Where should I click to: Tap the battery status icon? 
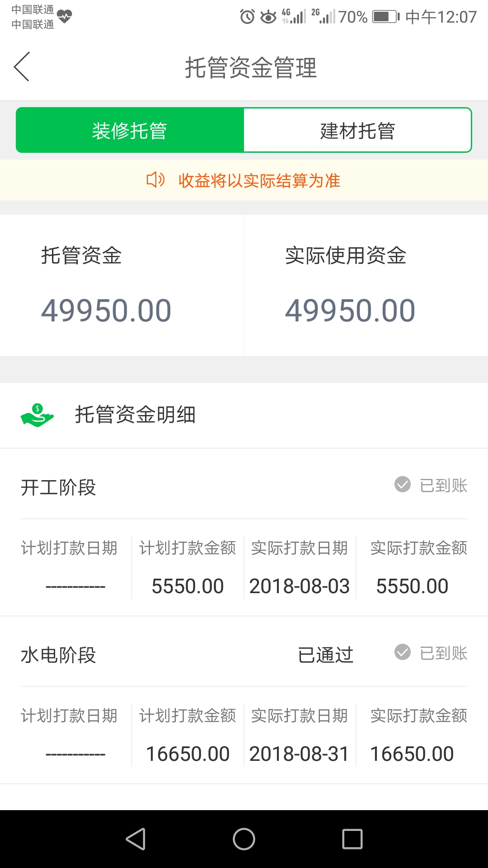coord(385,17)
